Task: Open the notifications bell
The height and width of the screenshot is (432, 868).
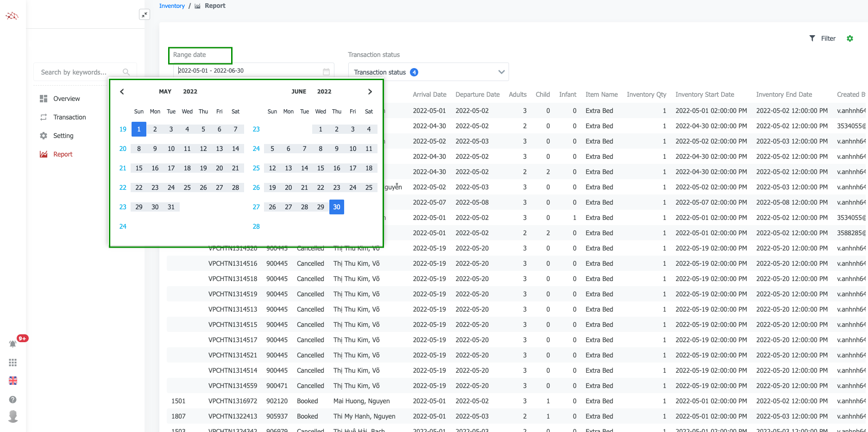Action: pos(13,344)
